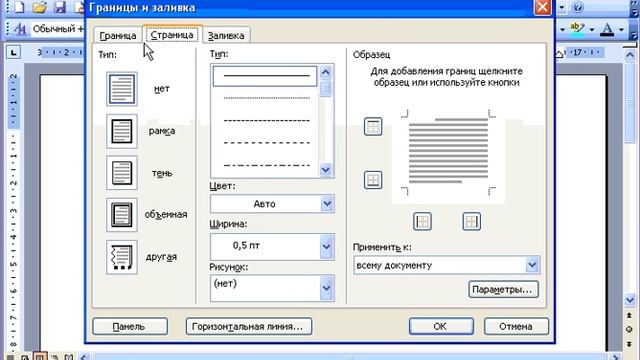
Task: Toggle left border button under preview
Action: pos(422,222)
